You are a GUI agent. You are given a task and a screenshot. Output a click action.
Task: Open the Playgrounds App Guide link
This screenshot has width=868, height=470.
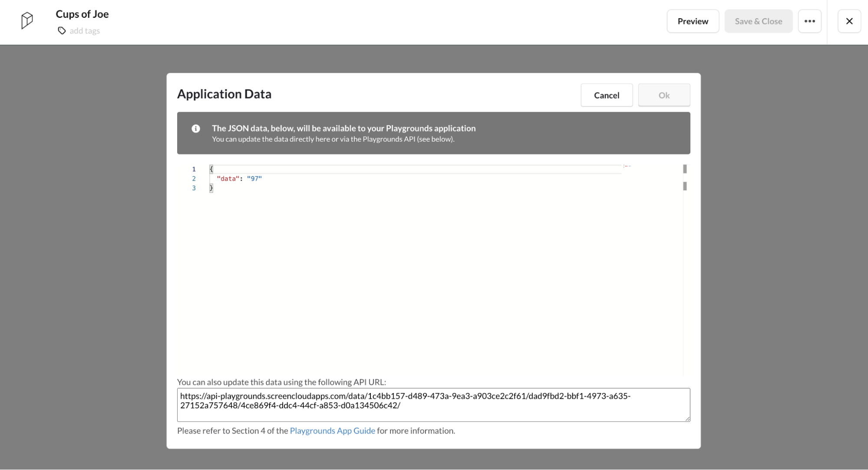(x=332, y=430)
